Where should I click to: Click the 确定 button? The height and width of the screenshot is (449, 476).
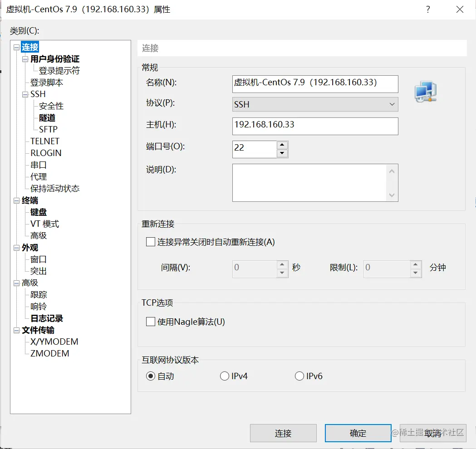coord(358,433)
